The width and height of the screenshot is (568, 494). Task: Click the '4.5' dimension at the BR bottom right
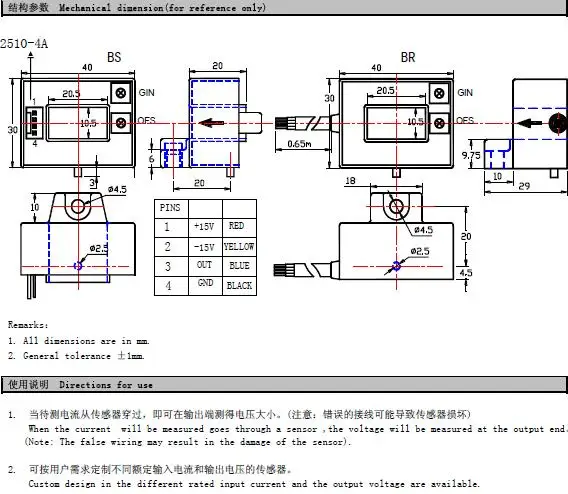coord(466,272)
